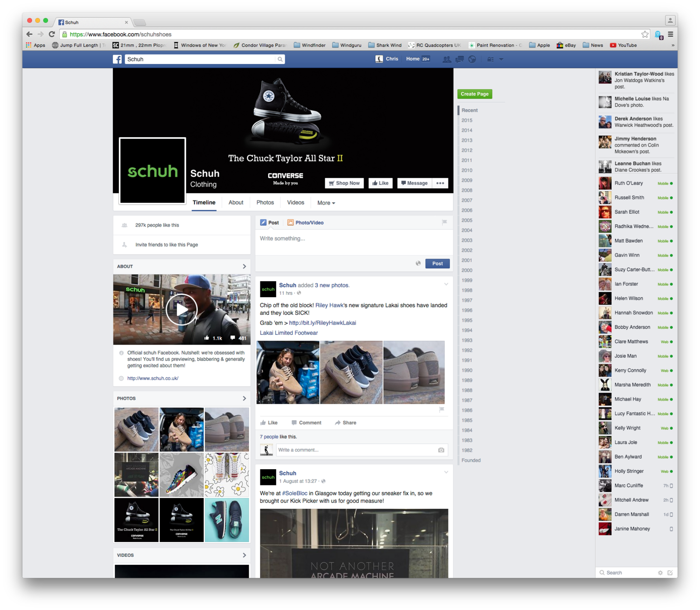Open the schuh.co.uk website link
700x610 pixels.
(x=153, y=378)
